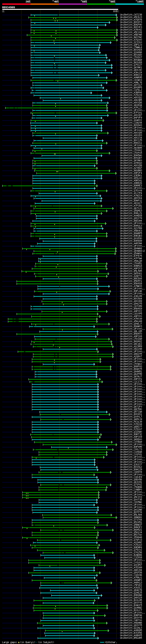Click the green ~80% identity legend segment
Screen dimensions: 146x644
[x=101, y=4]
